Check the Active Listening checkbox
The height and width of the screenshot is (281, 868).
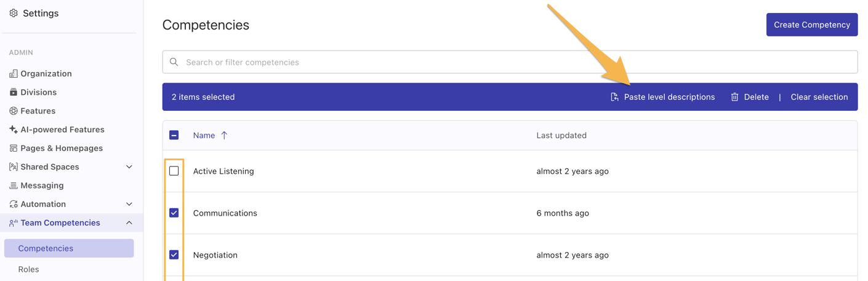coord(174,171)
